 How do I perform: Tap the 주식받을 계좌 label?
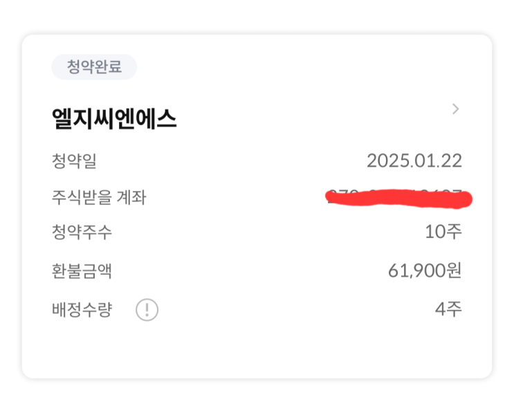coord(99,199)
